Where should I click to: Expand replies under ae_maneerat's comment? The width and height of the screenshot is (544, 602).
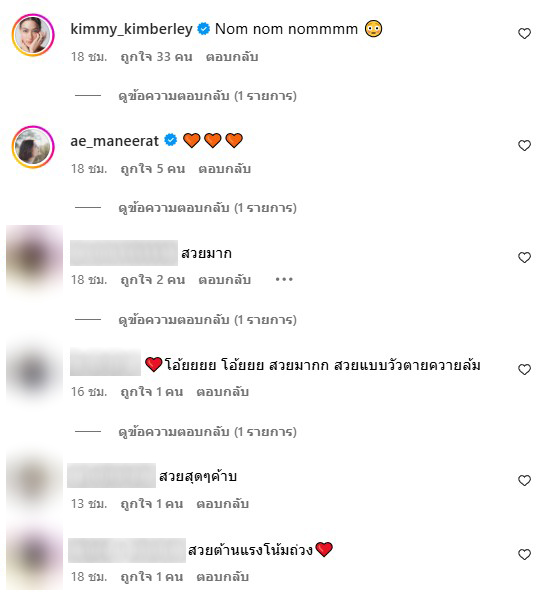[x=207, y=208]
